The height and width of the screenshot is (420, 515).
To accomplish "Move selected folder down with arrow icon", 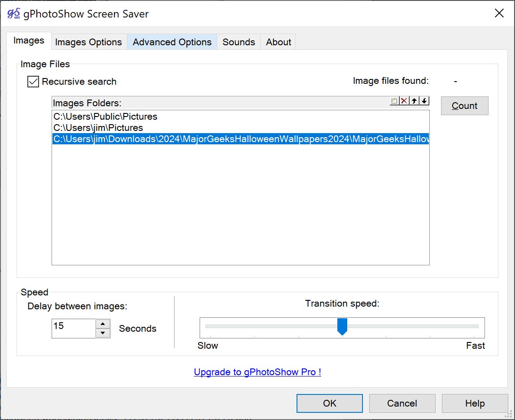I will (x=424, y=101).
